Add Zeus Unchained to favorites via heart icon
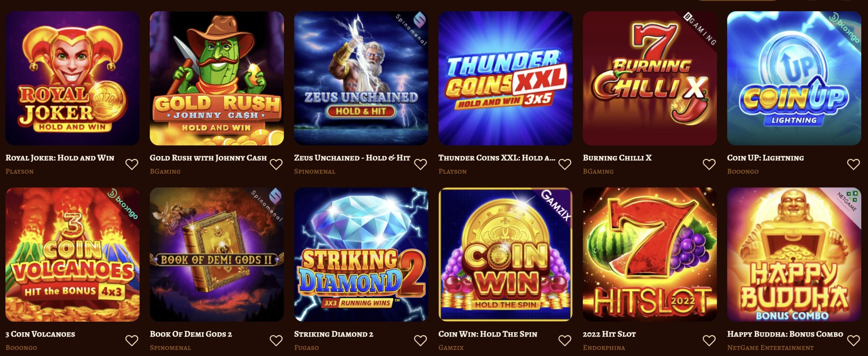The image size is (868, 356). pyautogui.click(x=420, y=164)
